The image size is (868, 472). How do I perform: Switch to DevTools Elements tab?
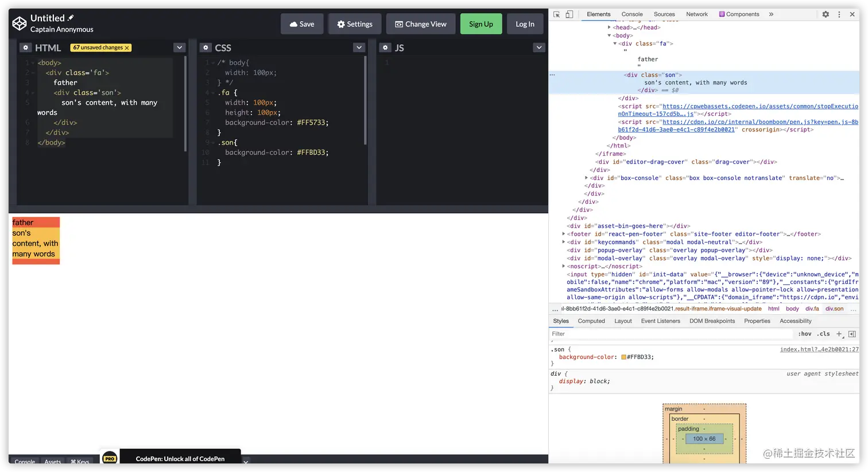(599, 14)
